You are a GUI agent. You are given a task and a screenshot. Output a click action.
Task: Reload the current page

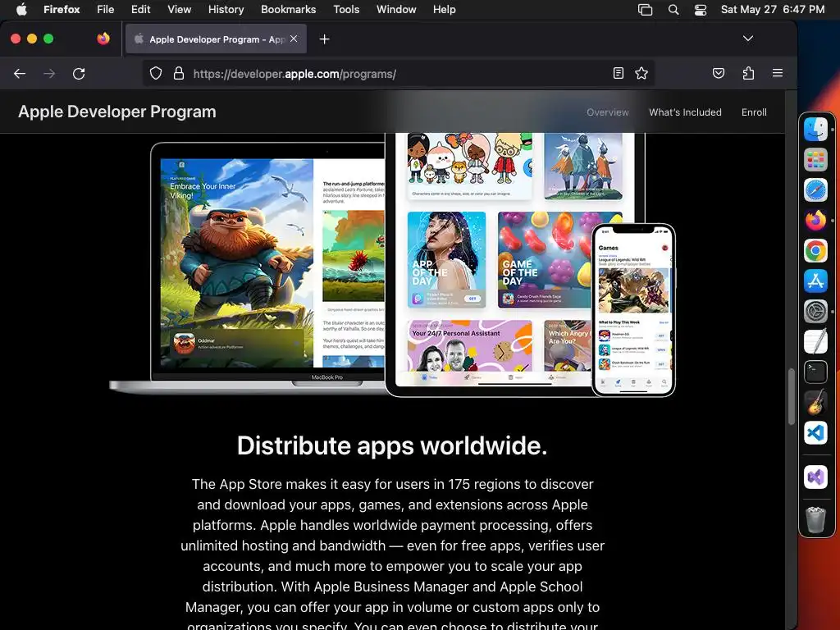(79, 74)
